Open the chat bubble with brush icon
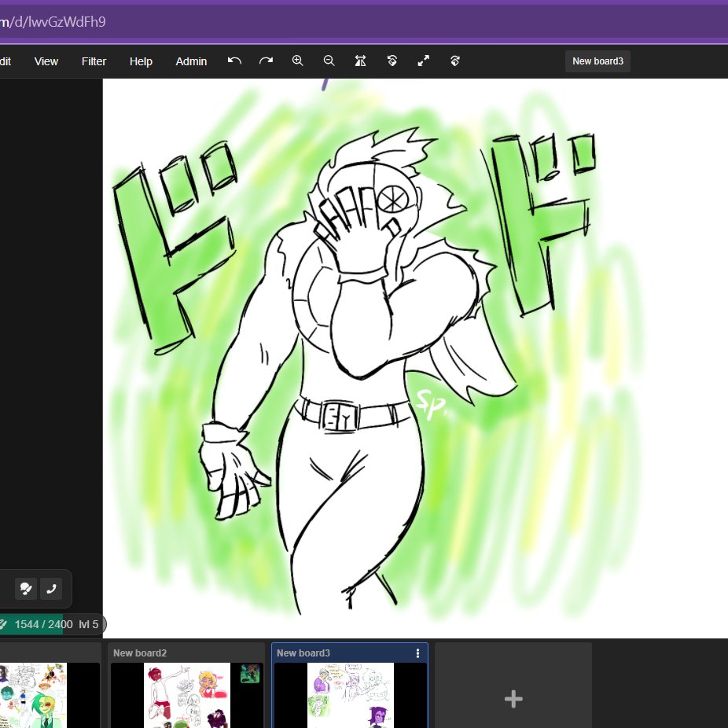 (x=26, y=589)
